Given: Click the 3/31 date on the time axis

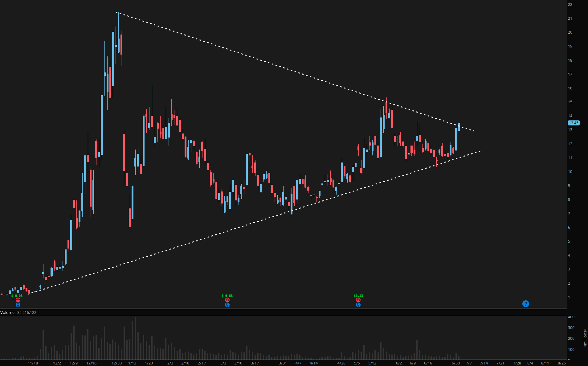Looking at the screenshot, I should pos(283,363).
